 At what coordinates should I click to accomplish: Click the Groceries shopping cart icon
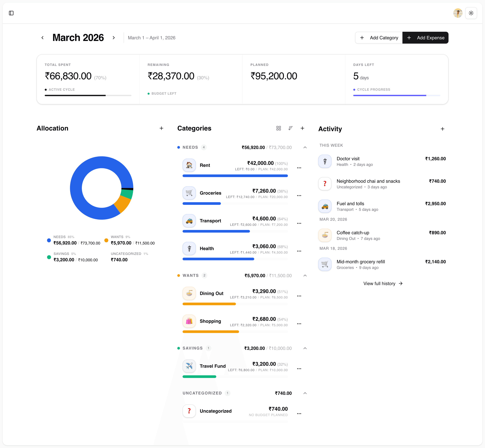click(x=189, y=193)
